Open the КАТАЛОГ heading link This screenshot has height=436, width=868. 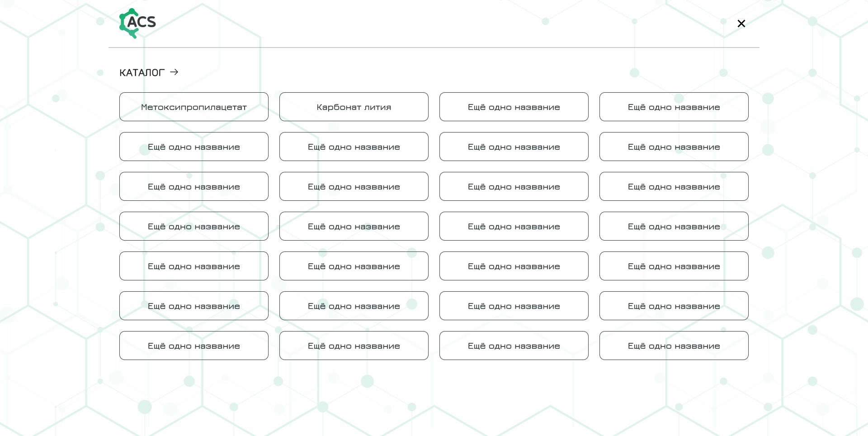(142, 73)
